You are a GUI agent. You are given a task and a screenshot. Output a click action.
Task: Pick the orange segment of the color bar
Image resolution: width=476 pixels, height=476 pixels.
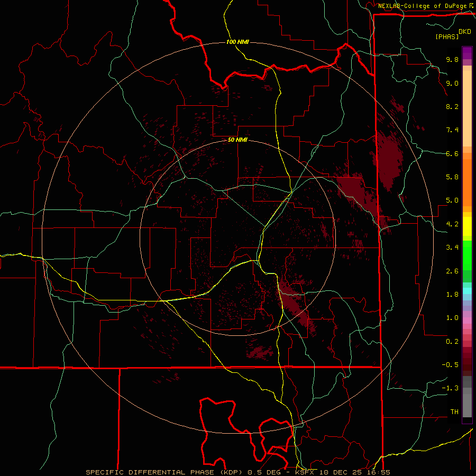tap(467, 182)
